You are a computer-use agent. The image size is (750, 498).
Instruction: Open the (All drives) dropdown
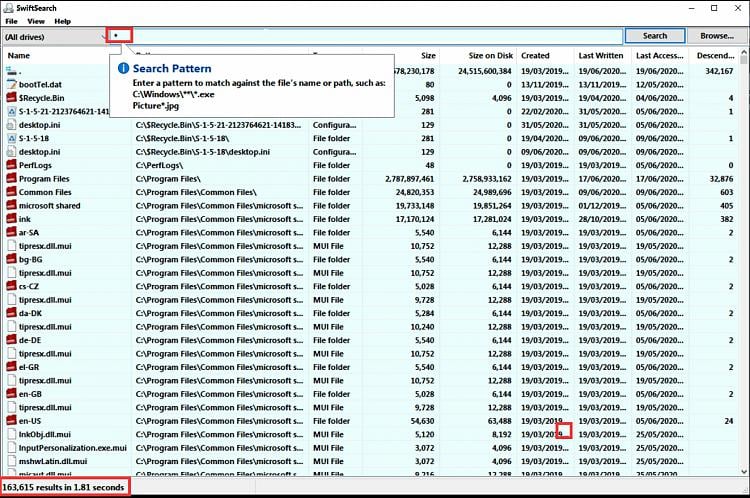[x=55, y=36]
